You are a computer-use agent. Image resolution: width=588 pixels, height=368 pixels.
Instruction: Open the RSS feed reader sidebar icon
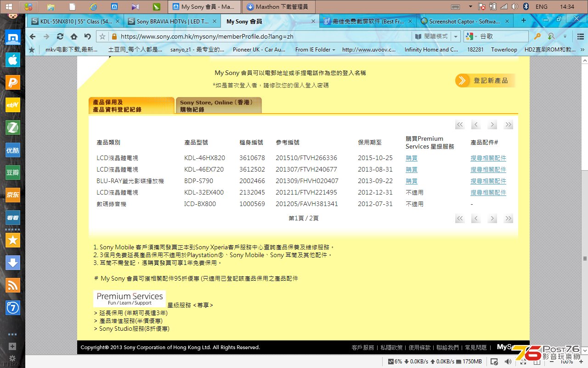pos(12,285)
